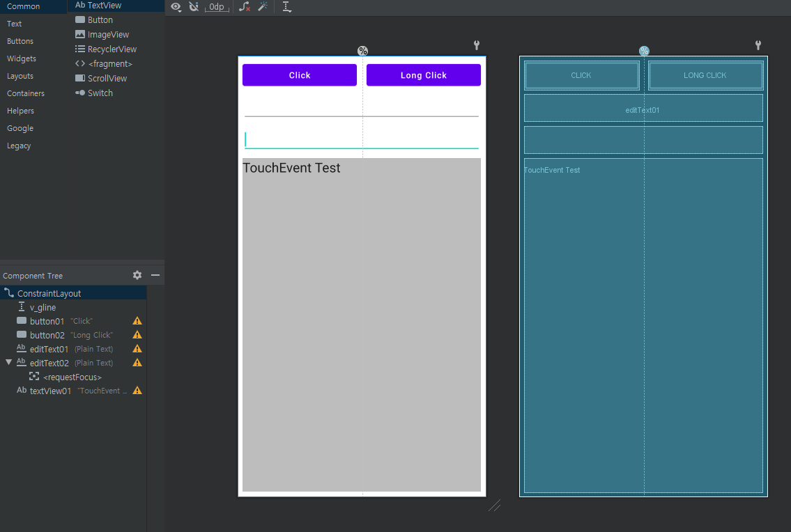Open the Guidelines tool in toolbar
The width and height of the screenshot is (791, 532).
coord(286,7)
